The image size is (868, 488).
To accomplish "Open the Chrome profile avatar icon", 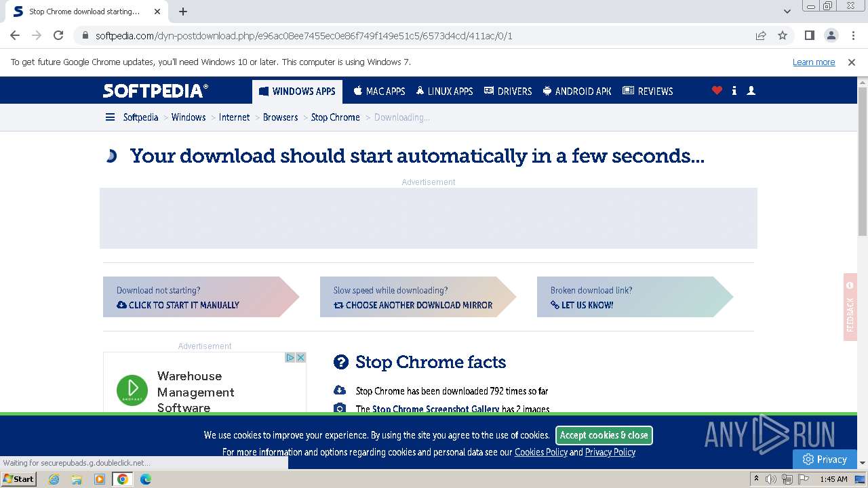I will tap(831, 35).
